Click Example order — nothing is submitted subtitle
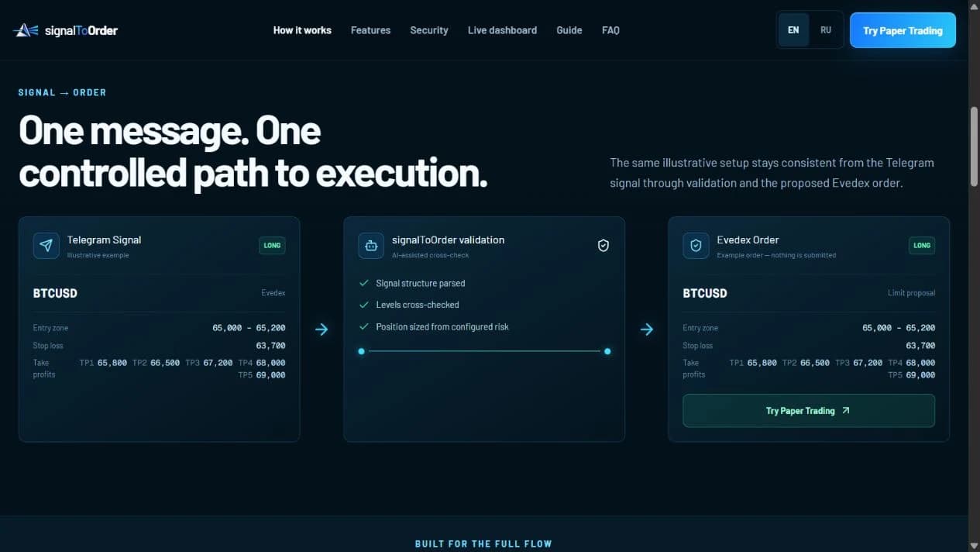Viewport: 980px width, 552px height. (x=776, y=255)
